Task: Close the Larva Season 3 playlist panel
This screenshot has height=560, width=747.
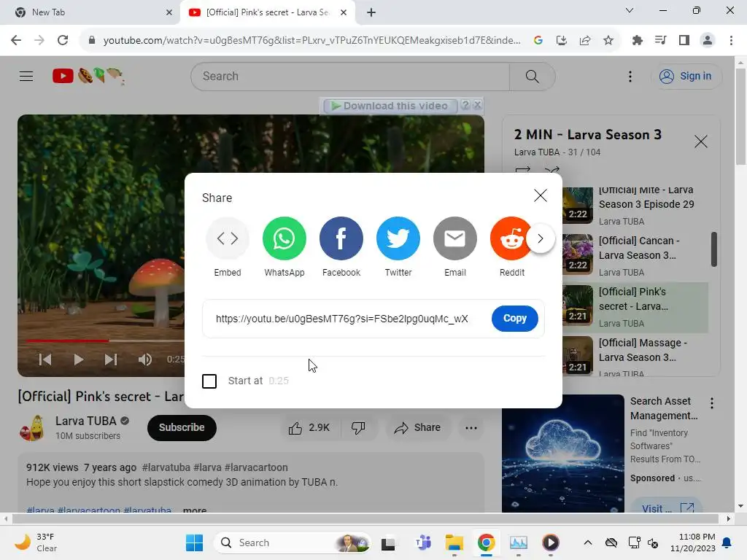Action: tap(700, 141)
